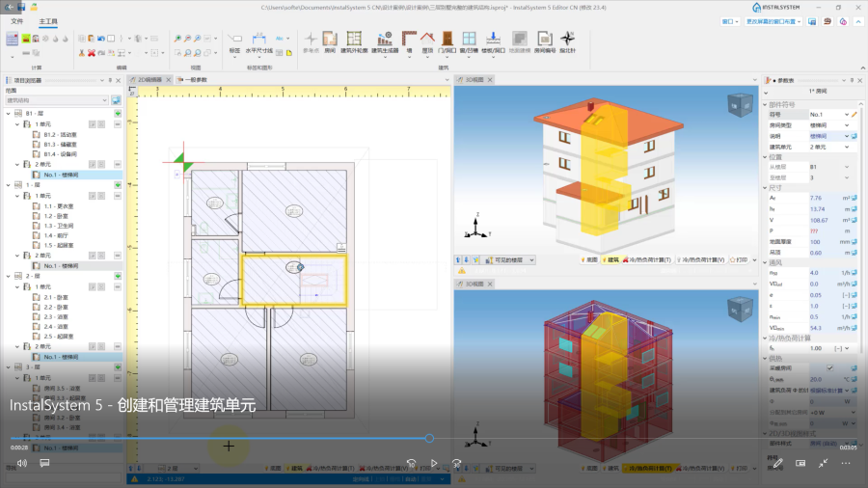The image size is (868, 488).
Task: Open the scope (建筑结构) dropdown in project browser
Action: click(57, 100)
